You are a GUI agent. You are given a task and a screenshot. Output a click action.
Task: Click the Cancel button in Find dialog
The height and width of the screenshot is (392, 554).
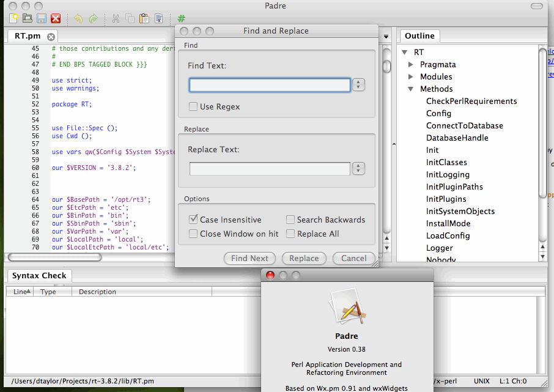353,258
